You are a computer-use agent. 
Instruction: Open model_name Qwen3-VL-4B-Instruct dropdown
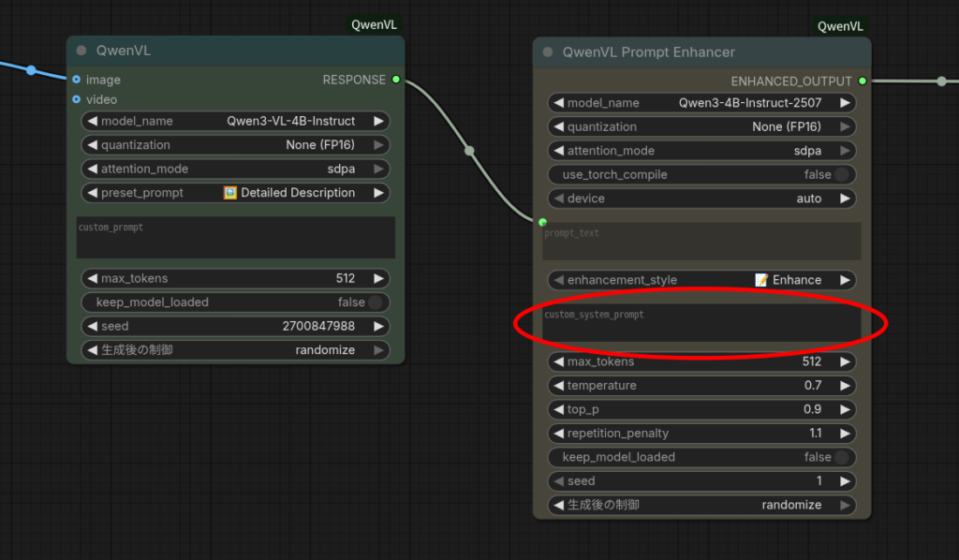point(236,121)
